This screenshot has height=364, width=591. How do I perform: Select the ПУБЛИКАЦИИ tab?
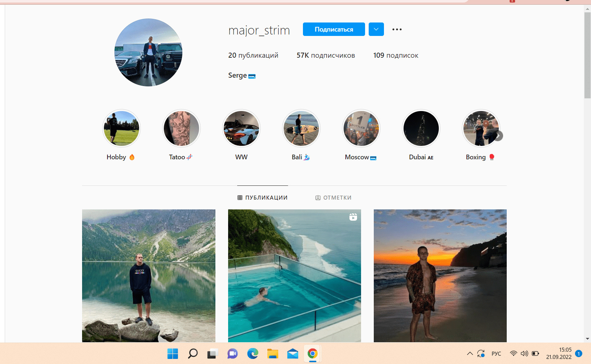click(262, 198)
